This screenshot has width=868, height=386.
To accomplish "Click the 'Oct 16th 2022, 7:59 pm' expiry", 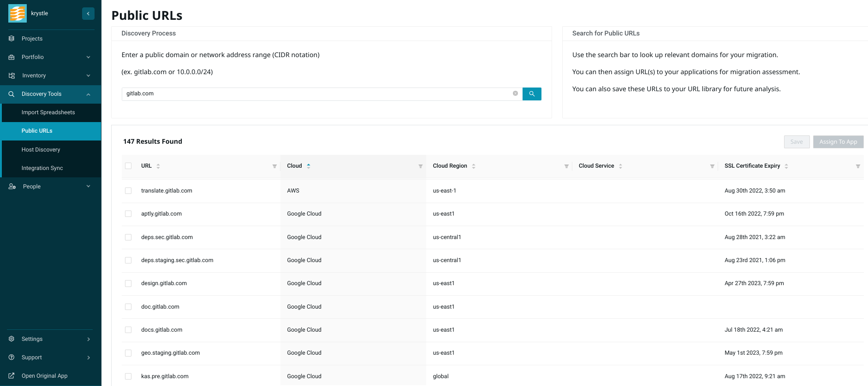I will click(x=754, y=214).
